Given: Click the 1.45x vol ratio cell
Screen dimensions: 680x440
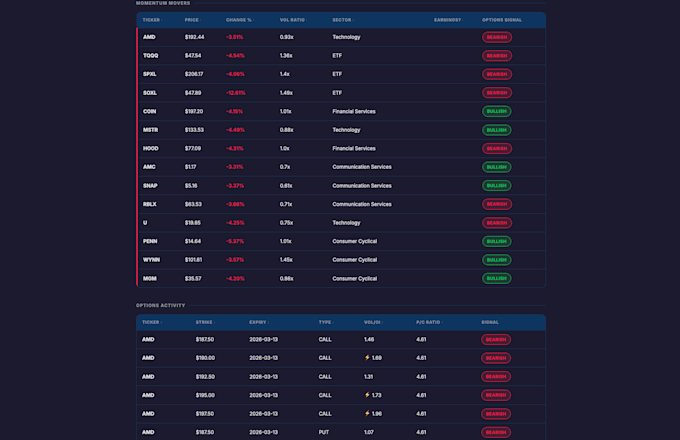Looking at the screenshot, I should [286, 260].
